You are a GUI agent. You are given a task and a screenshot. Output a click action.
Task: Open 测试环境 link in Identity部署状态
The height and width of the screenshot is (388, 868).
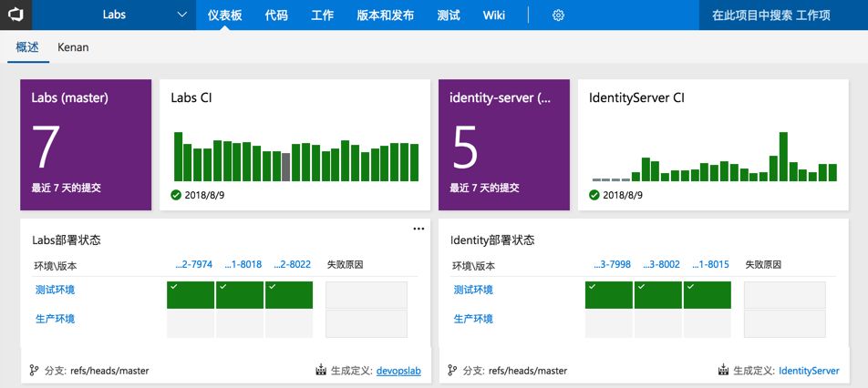[473, 290]
